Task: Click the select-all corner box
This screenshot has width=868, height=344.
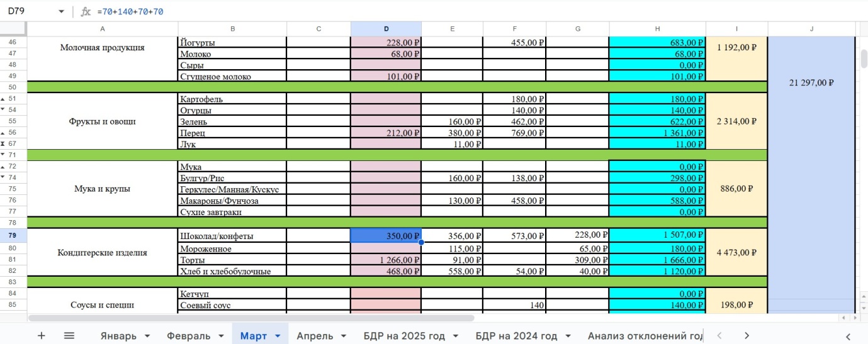Action: coord(13,29)
